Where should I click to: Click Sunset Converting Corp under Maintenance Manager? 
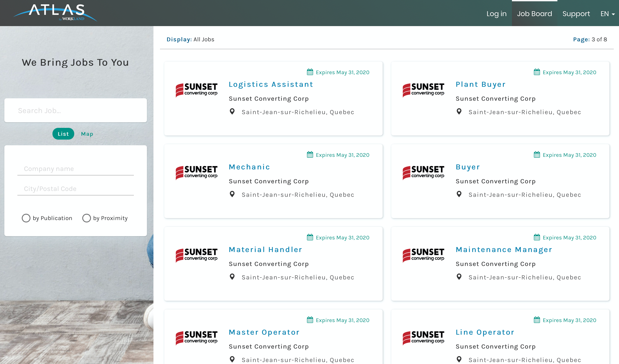pos(495,264)
